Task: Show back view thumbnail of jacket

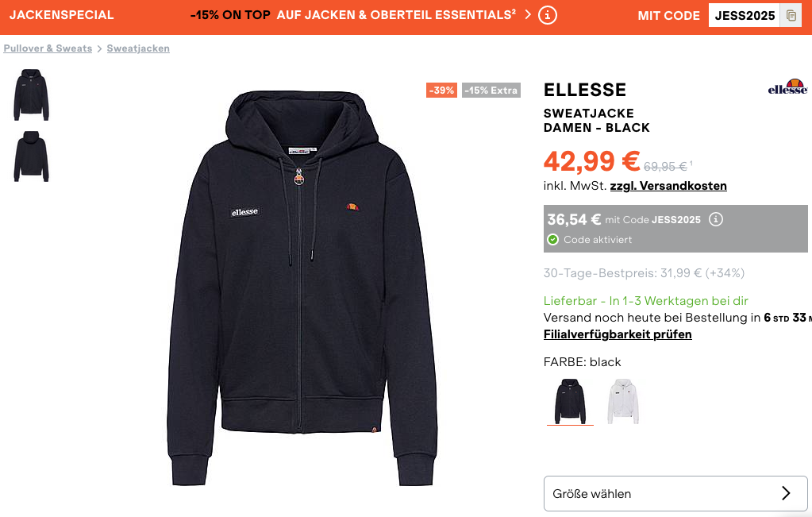Action: click(31, 156)
